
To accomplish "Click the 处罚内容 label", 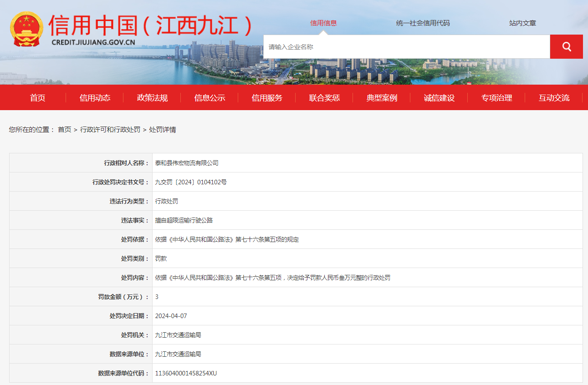I will click(135, 278).
